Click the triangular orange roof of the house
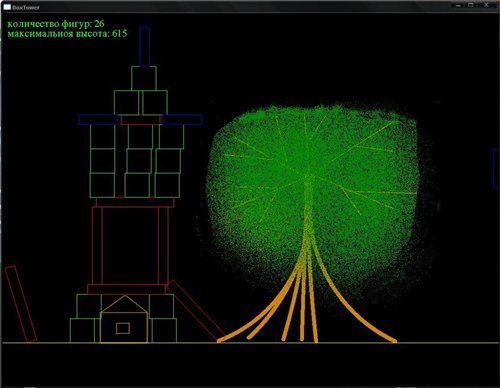500x388 pixels. pyautogui.click(x=124, y=304)
